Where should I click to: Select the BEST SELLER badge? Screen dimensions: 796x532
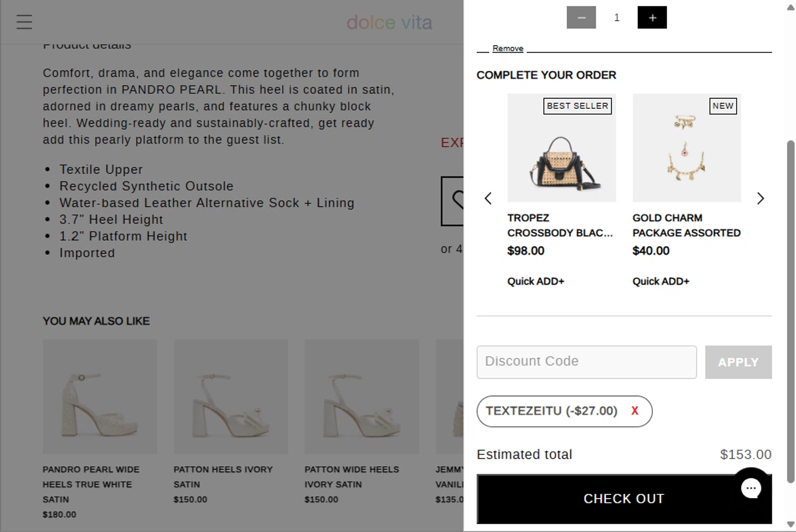click(577, 106)
